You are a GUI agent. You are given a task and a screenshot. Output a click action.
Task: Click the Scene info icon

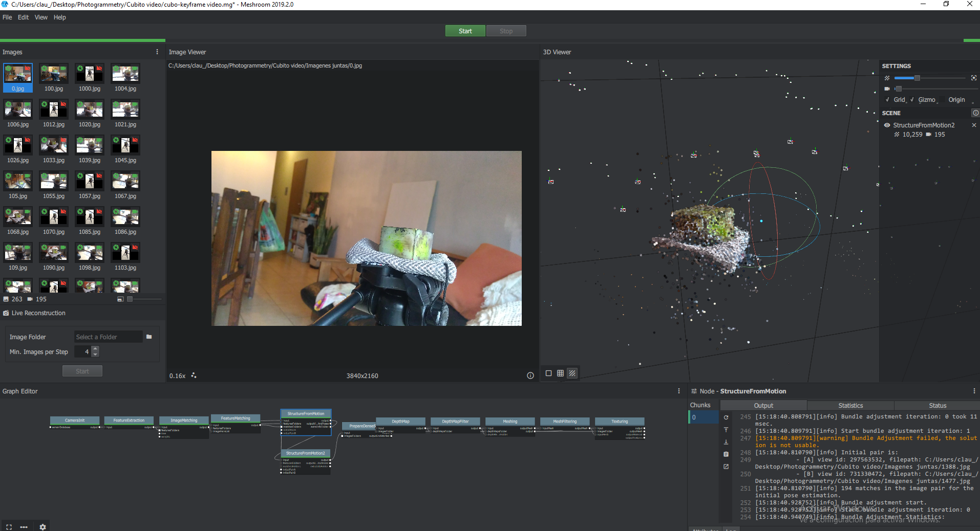(x=975, y=113)
